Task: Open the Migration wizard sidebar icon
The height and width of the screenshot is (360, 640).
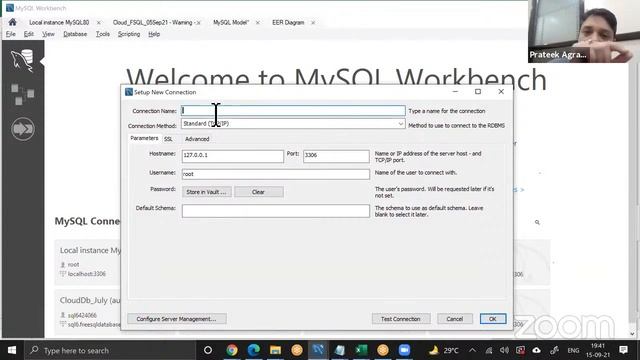Action: click(x=23, y=129)
